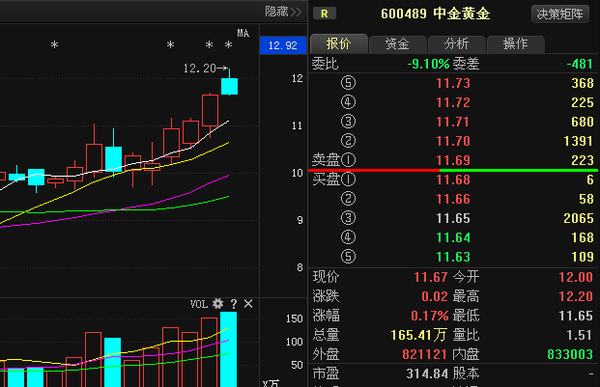Click the last asterisk marker above chart
The image size is (600, 387).
point(228,46)
